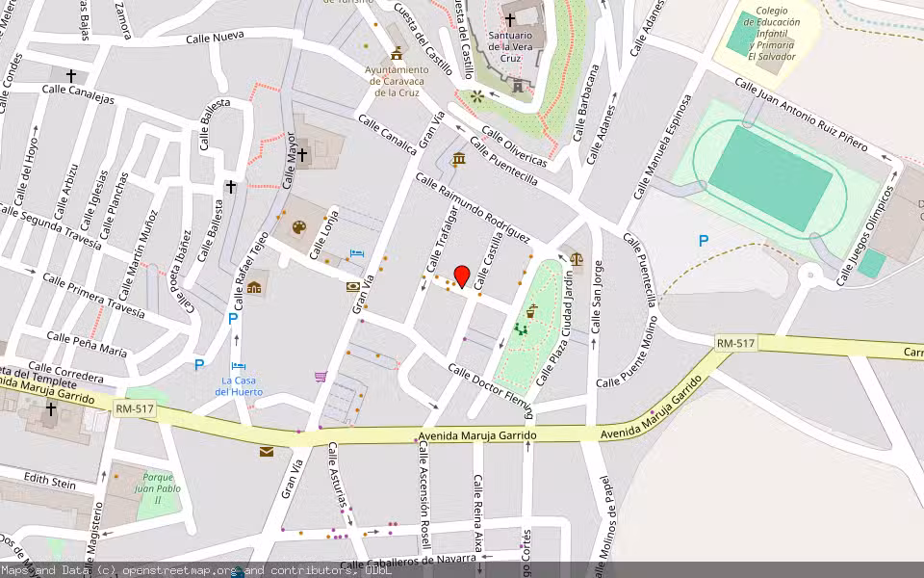This screenshot has width=924, height=578.
Task: Click the Calle Corredera label
Action: (66, 373)
